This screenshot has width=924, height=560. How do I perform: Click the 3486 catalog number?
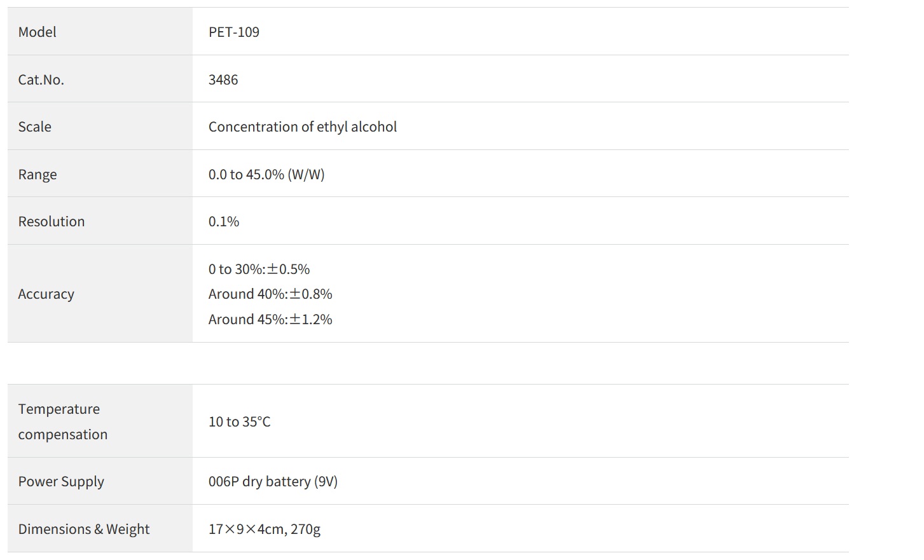[x=223, y=79]
